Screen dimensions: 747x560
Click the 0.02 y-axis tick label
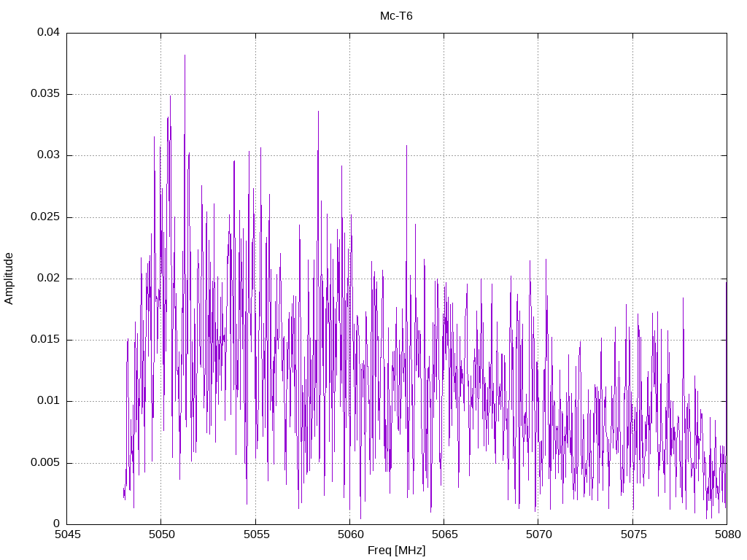pyautogui.click(x=49, y=278)
